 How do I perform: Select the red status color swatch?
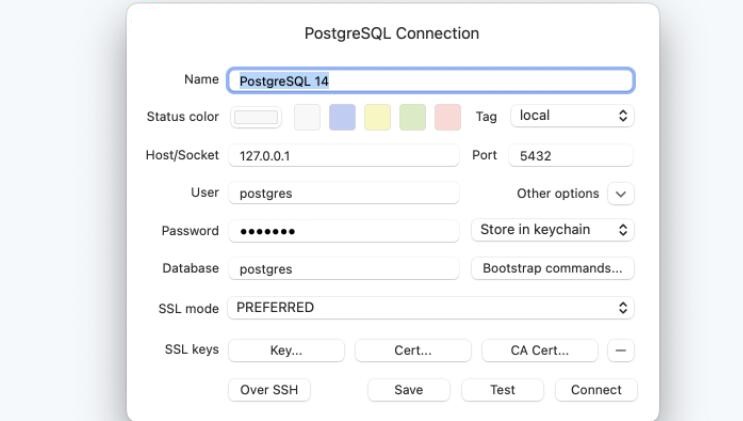[448, 117]
